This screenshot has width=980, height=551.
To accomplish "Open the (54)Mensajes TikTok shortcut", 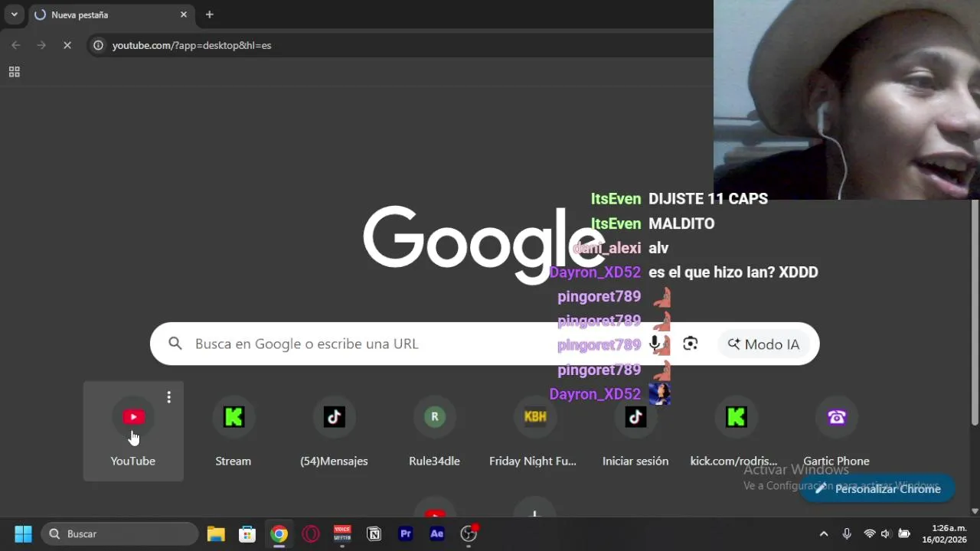I will pos(334,432).
